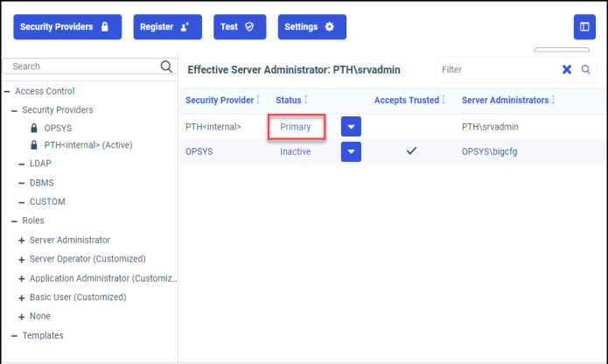Sort by Security Provider column
The height and width of the screenshot is (364, 608).
tap(222, 100)
